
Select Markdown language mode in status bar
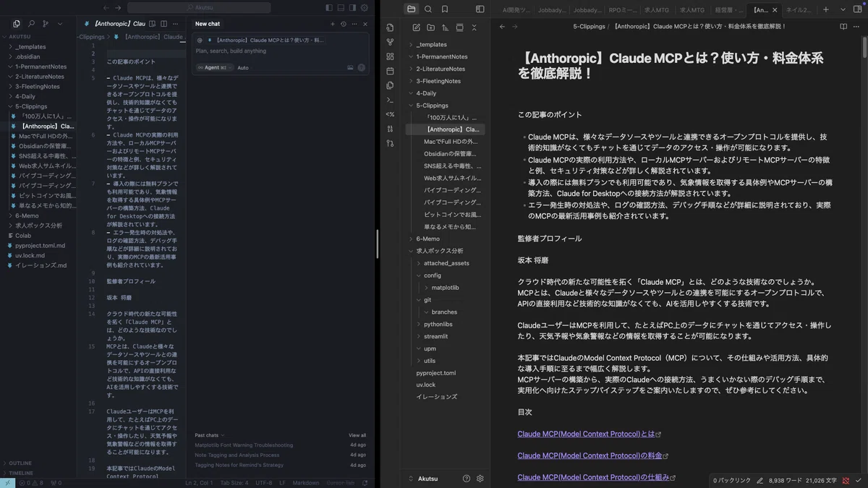(x=306, y=482)
